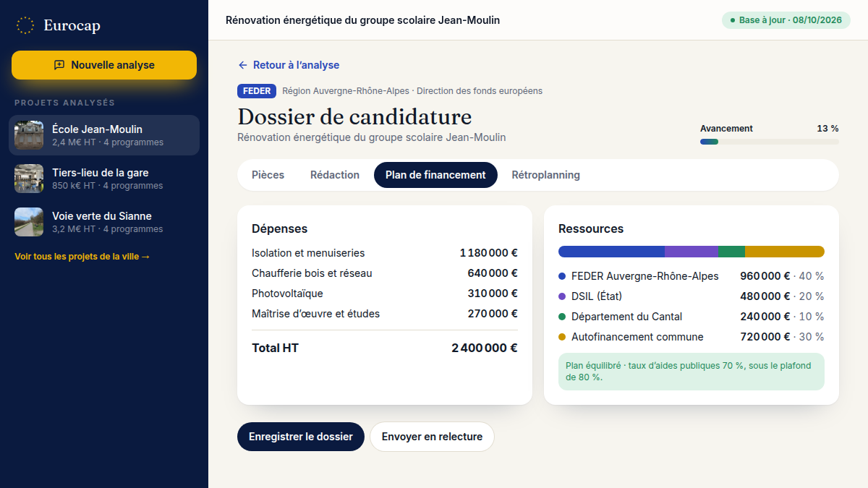Click the Avancement progress bar
868x488 pixels.
(x=770, y=142)
